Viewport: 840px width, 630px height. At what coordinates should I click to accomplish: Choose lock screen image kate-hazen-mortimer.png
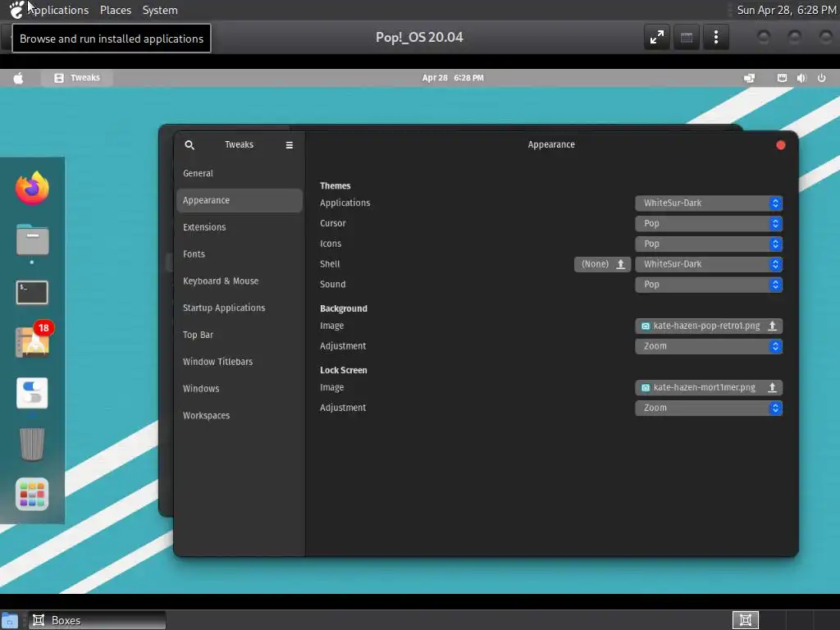pyautogui.click(x=709, y=387)
